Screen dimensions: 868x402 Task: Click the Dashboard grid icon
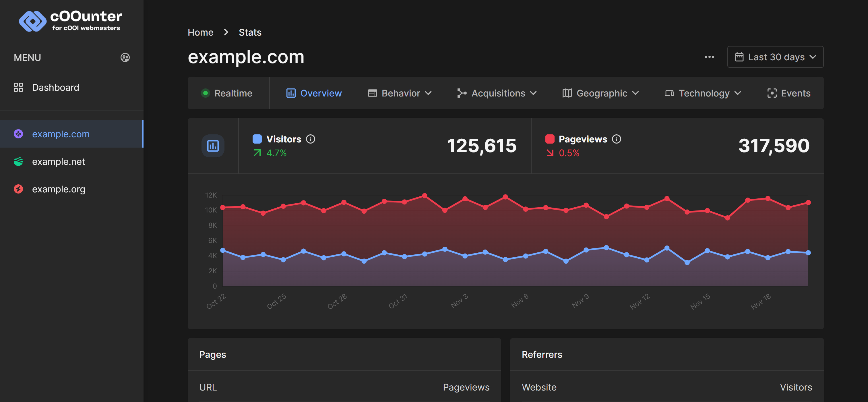(18, 87)
